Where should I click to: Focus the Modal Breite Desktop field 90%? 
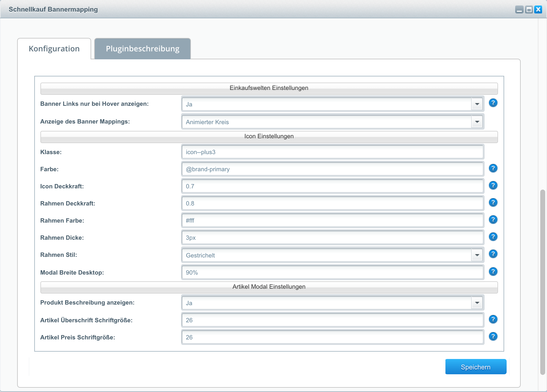tap(333, 272)
